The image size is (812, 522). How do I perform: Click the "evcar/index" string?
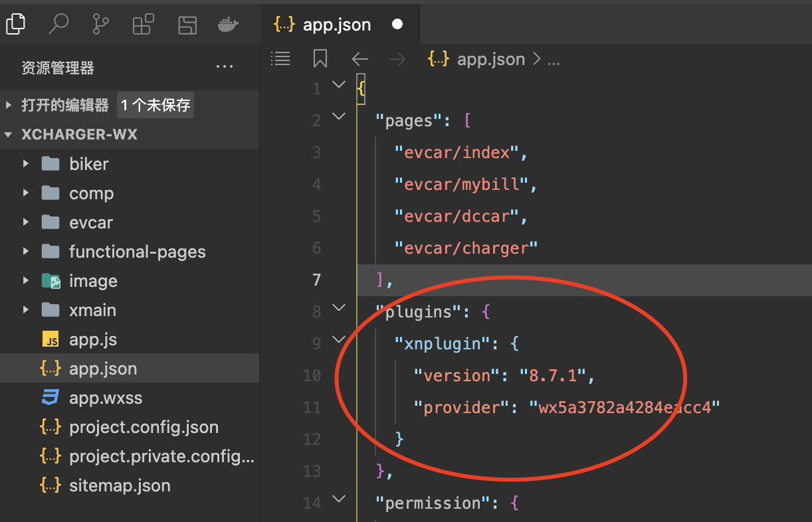(x=457, y=152)
